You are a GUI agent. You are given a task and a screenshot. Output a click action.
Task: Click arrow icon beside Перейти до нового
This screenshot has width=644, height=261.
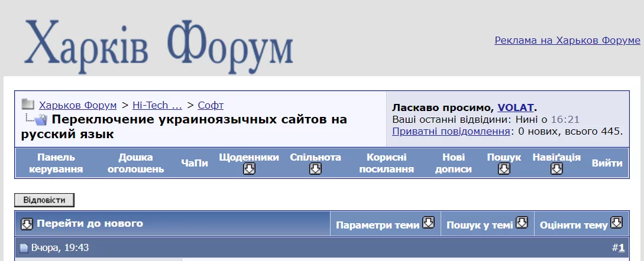click(27, 224)
